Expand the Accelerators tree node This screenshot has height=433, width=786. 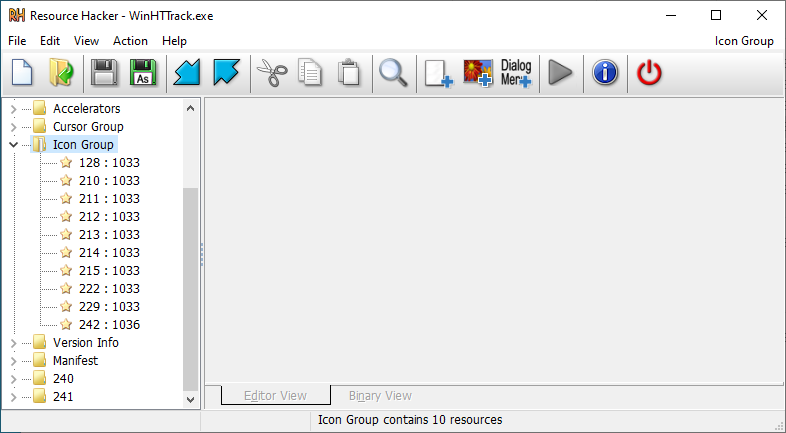[14, 109]
